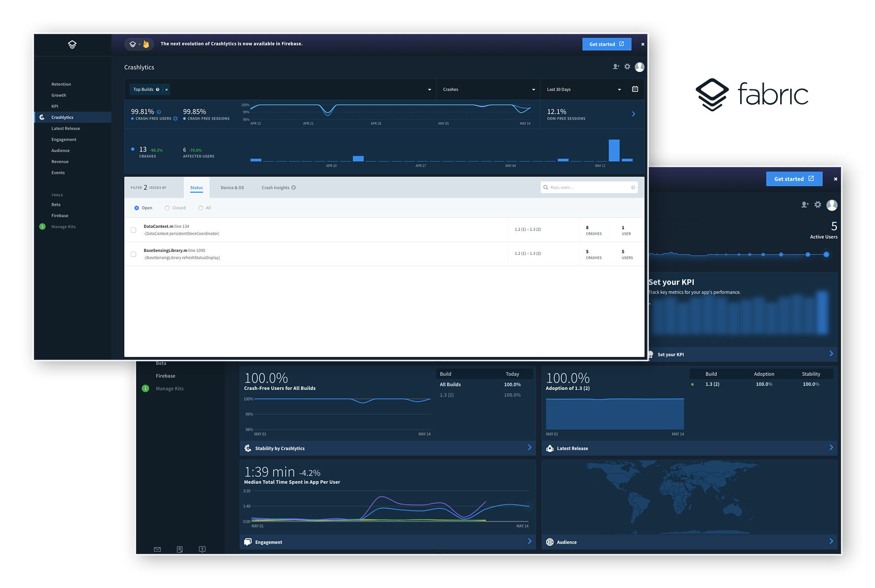
Task: Select the Closed status radio button
Action: 167,208
